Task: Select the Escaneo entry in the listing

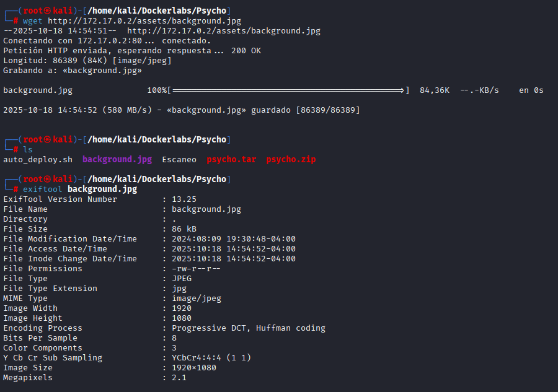Action: point(179,159)
